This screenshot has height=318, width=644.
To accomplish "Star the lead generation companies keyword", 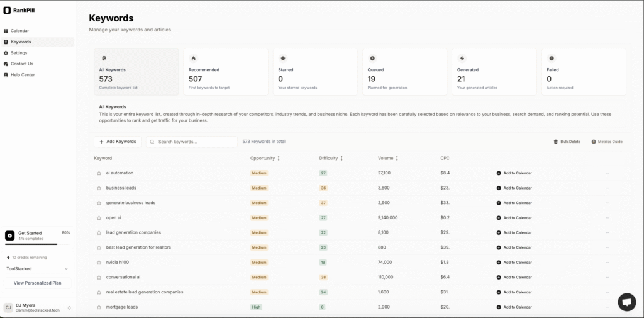I will tap(99, 233).
